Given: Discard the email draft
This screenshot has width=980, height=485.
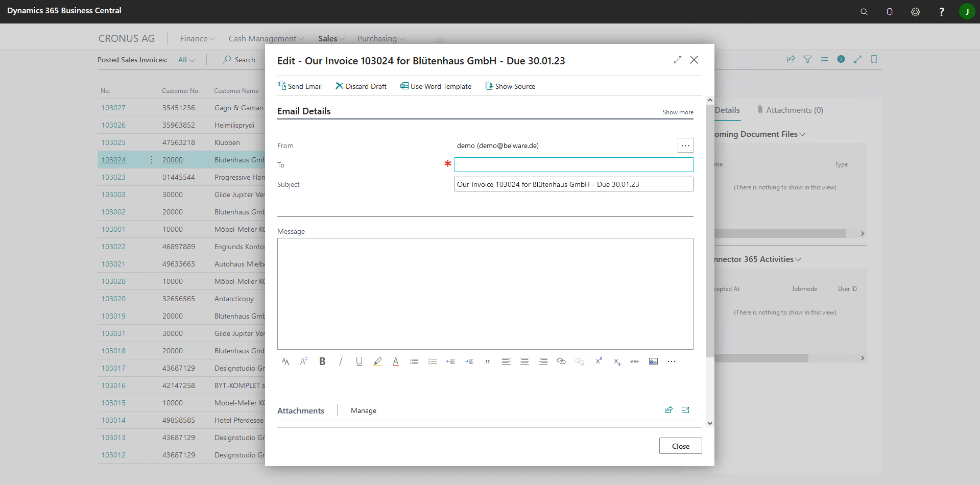Looking at the screenshot, I should [361, 86].
